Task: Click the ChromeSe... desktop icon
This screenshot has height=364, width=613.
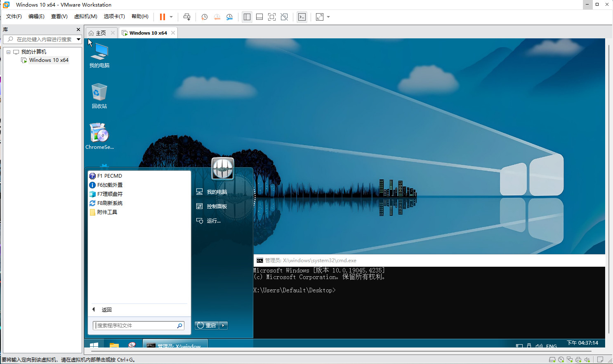Action: (99, 136)
